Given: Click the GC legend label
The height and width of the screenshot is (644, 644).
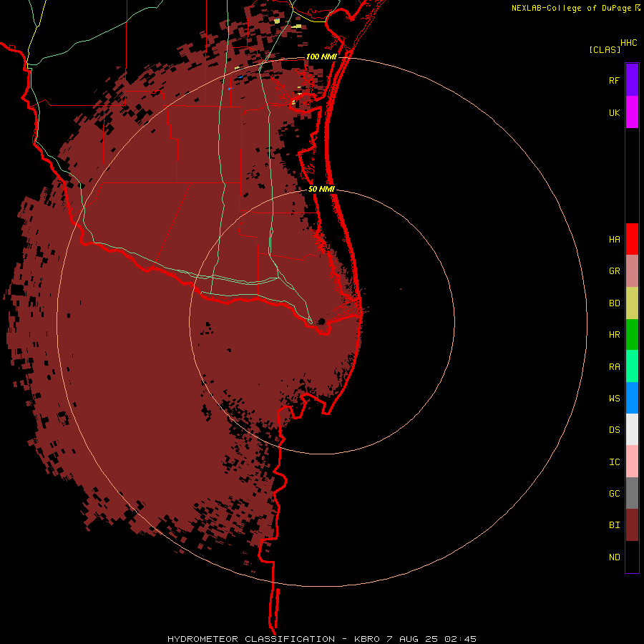Looking at the screenshot, I should click(x=614, y=494).
